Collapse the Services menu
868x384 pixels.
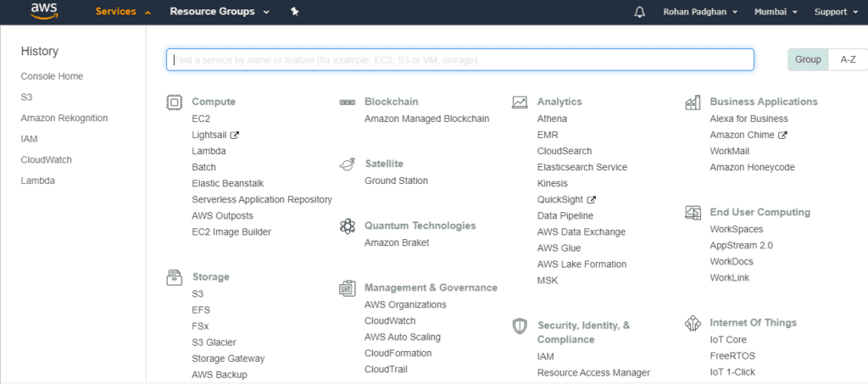click(x=123, y=12)
